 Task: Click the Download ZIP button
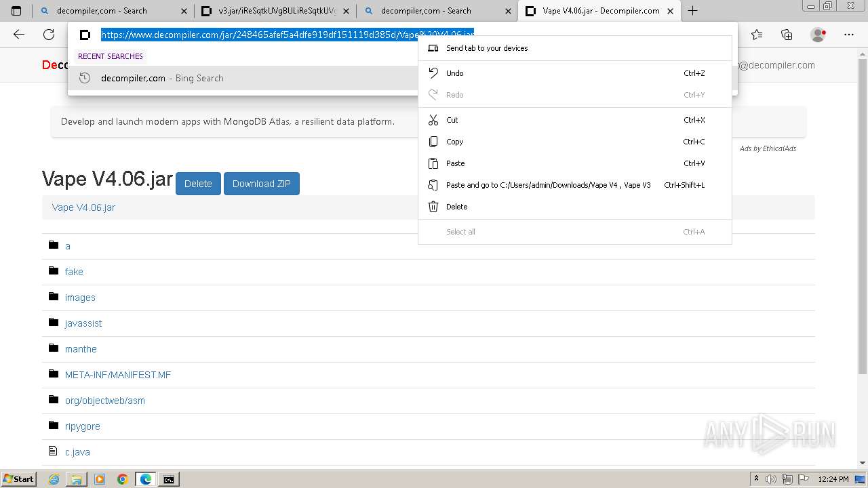tap(262, 184)
